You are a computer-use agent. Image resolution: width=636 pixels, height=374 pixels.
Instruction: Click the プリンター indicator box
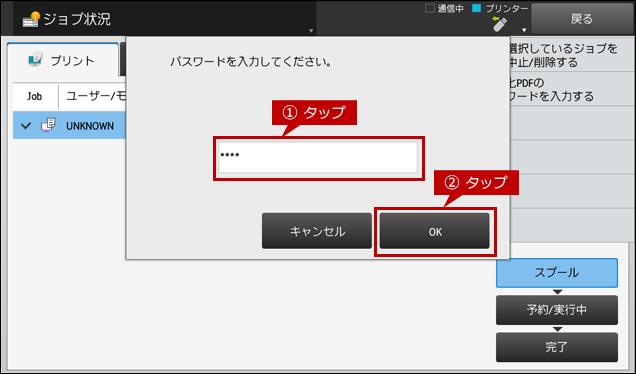[x=477, y=8]
